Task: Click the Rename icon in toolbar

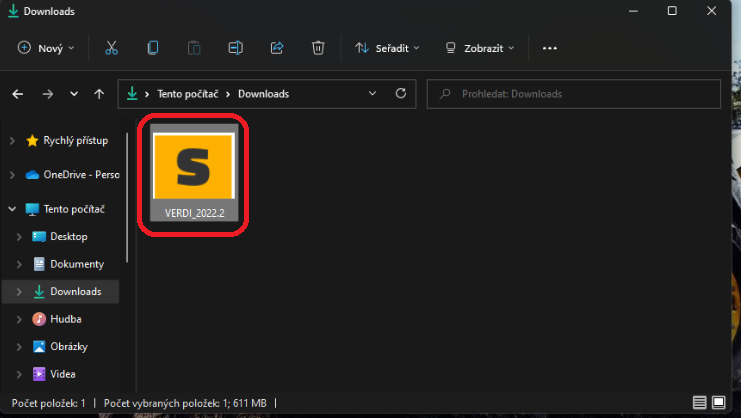Action: [236, 48]
